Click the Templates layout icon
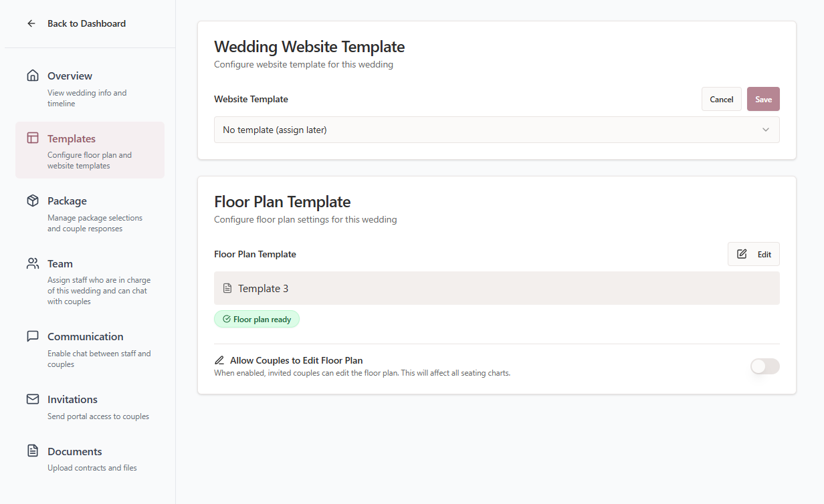Viewport: 824px width, 504px height. tap(33, 138)
